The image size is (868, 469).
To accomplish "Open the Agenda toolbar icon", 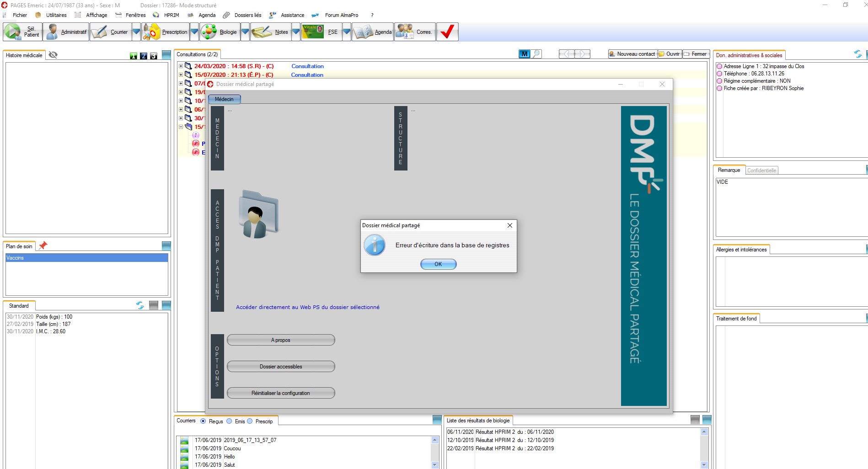I will 364,32.
